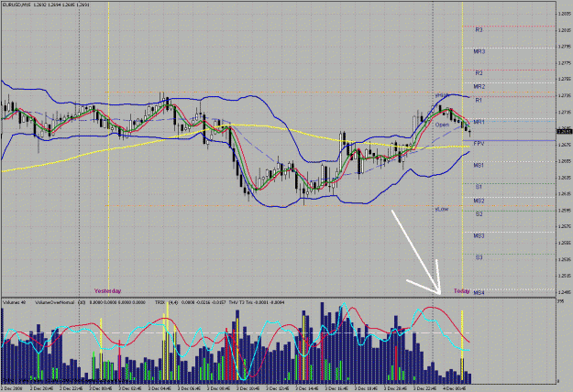Click the S1 support label
The height and width of the screenshot is (392, 573).
click(479, 187)
